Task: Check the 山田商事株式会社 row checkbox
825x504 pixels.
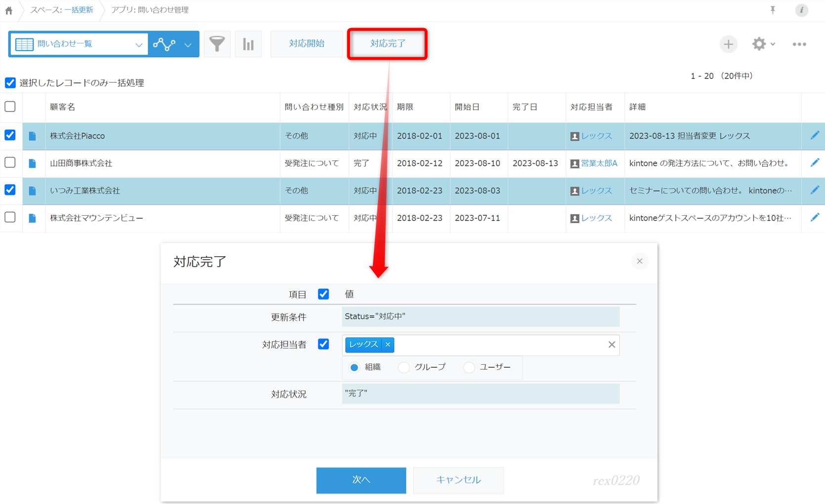Action: (x=10, y=162)
